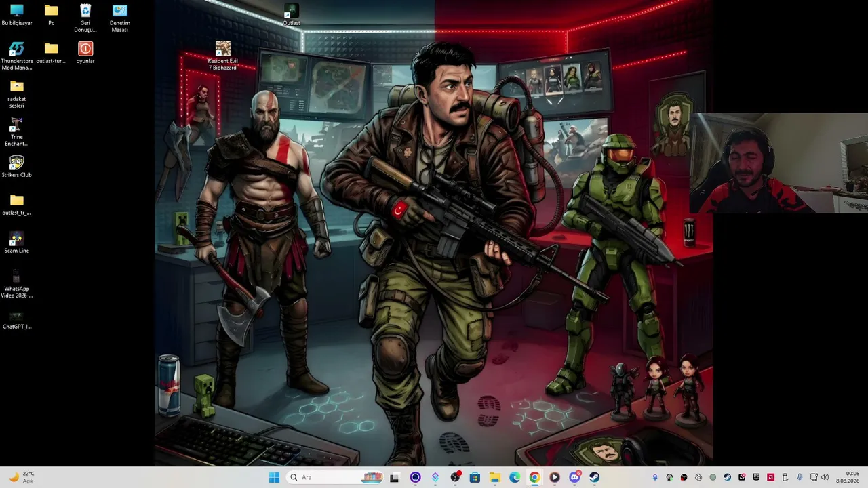
Task: Click the Ara taskbar search box
Action: click(x=335, y=477)
